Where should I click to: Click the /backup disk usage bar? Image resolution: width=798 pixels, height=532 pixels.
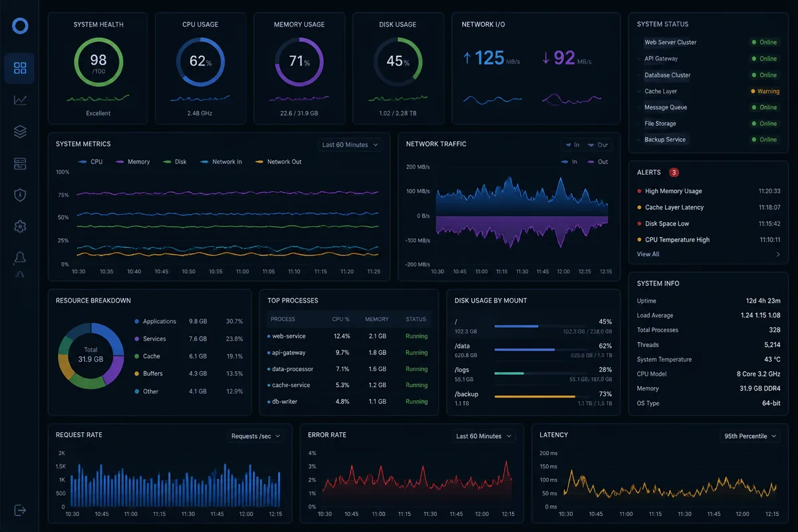point(553,396)
